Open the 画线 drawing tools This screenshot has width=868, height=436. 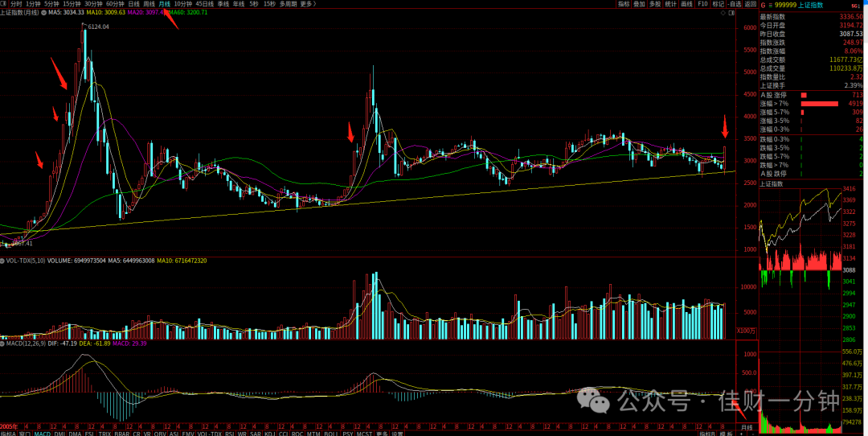pos(687,4)
